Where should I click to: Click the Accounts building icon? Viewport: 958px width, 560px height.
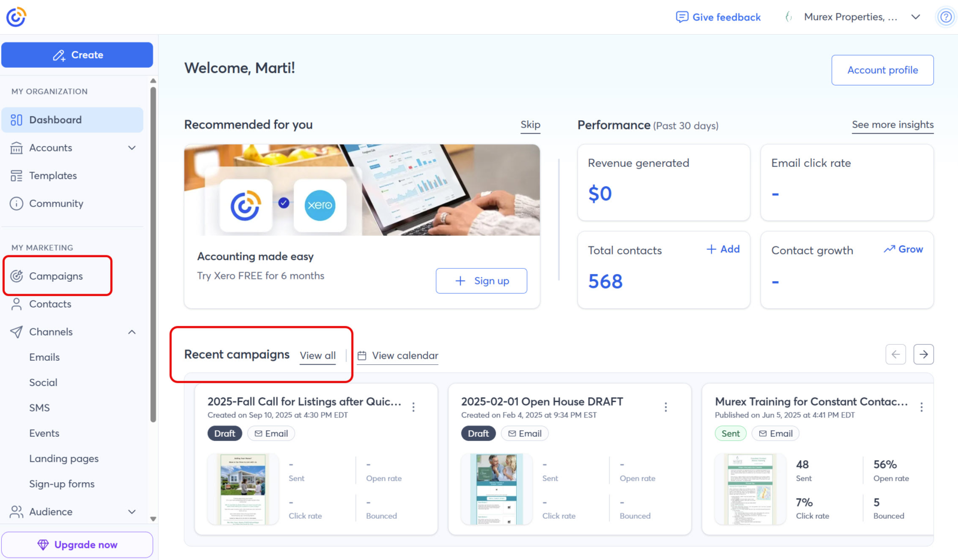pyautogui.click(x=17, y=148)
